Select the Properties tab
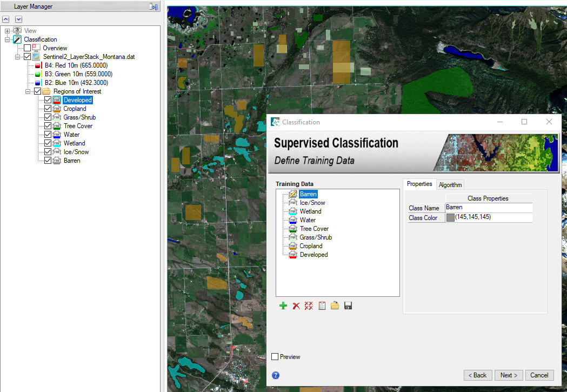 (419, 184)
